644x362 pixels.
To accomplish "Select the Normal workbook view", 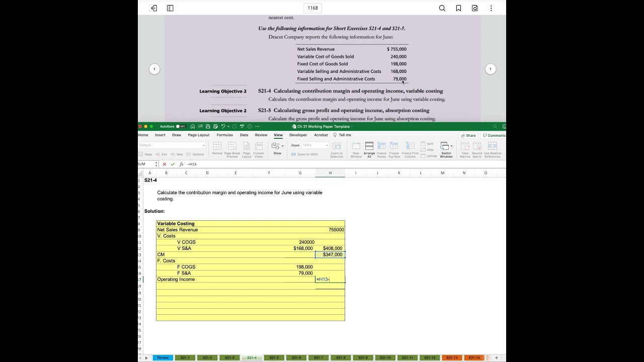I will point(217,149).
